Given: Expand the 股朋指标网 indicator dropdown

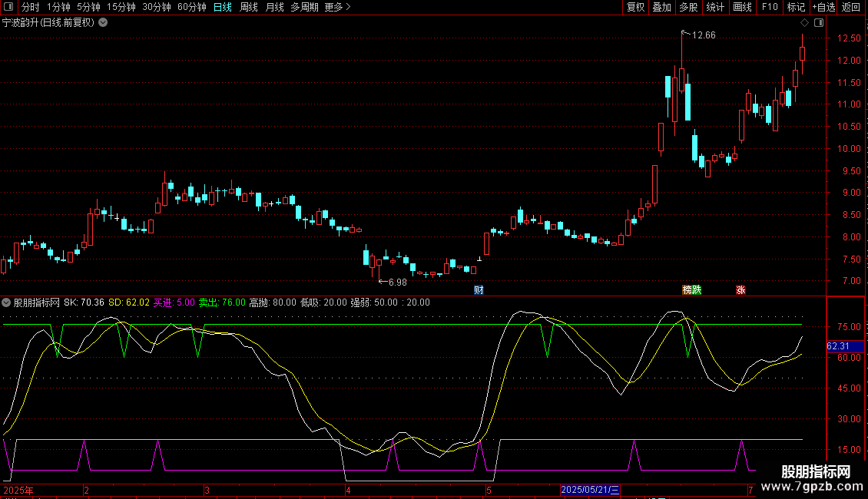Looking at the screenshot, I should click(6, 302).
